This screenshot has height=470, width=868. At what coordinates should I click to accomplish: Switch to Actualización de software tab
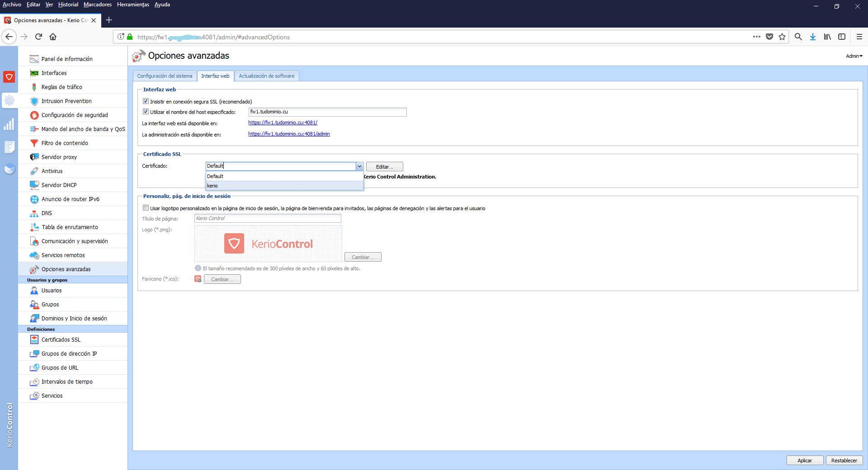pyautogui.click(x=266, y=76)
